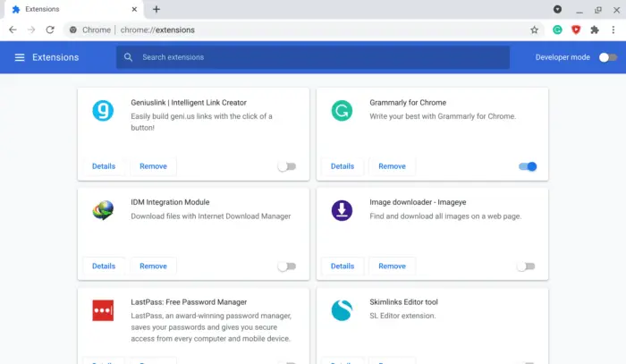Click the SL Editor extension description
The width and height of the screenshot is (626, 364).
coord(402,316)
